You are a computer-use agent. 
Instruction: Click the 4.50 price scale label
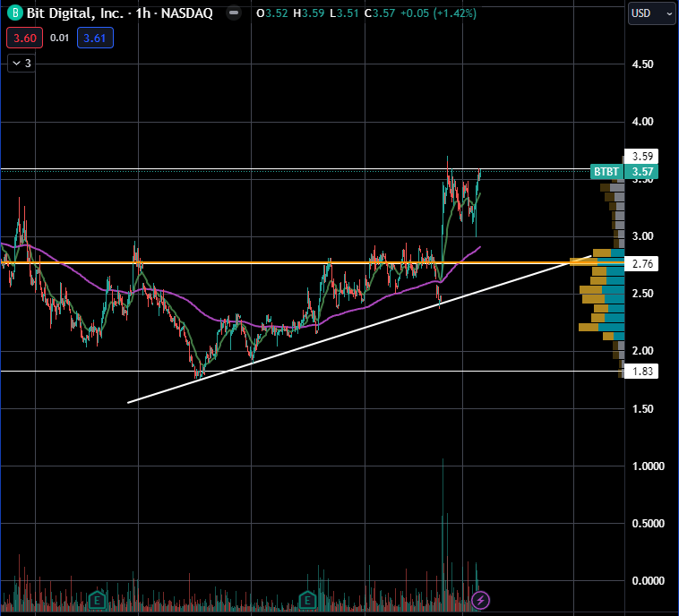pos(642,64)
